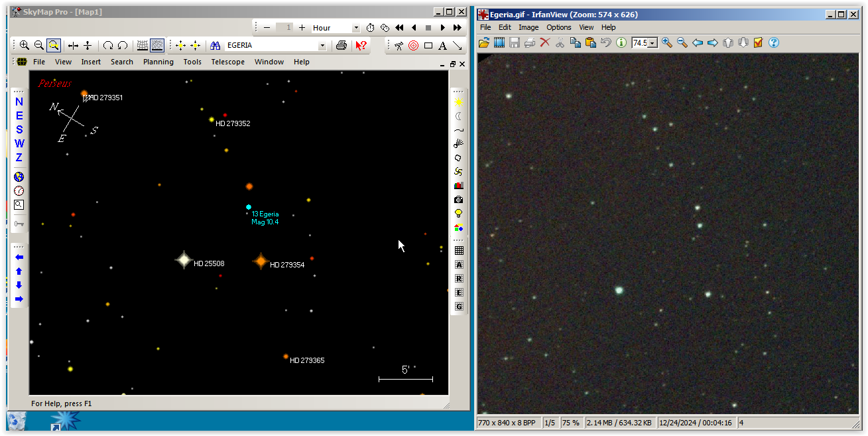Image resolution: width=868 pixels, height=436 pixels.
Task: Click the rotate clockwise icon in SkyMap
Action: (x=107, y=45)
